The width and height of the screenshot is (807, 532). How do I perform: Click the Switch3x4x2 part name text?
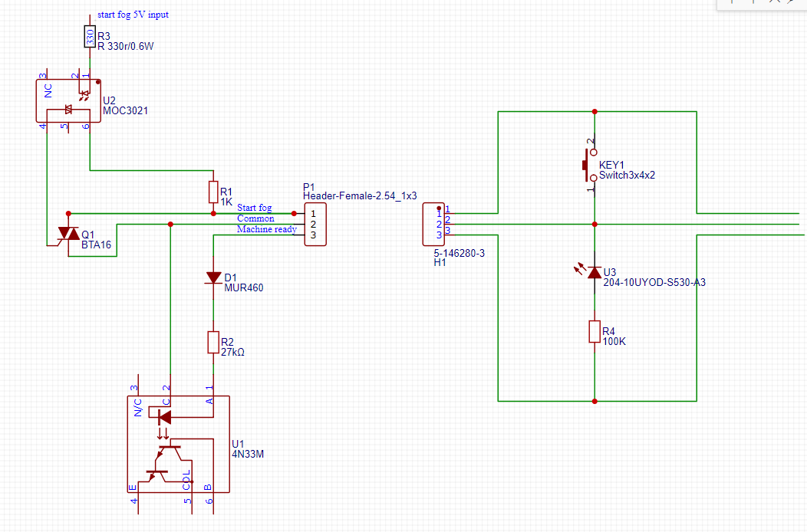click(627, 175)
